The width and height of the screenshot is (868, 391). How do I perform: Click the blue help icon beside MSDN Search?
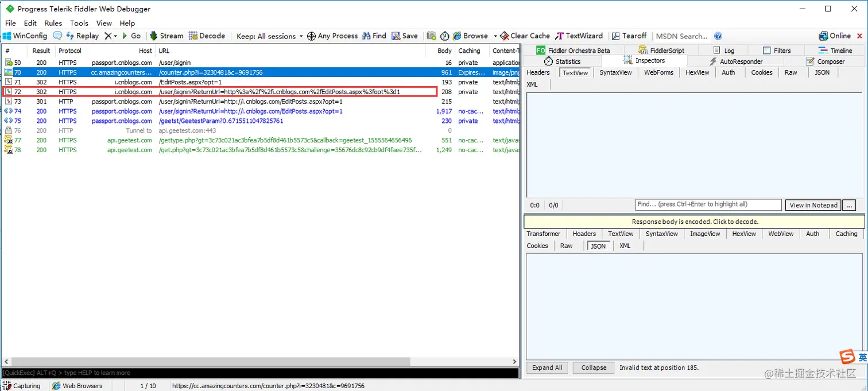718,36
